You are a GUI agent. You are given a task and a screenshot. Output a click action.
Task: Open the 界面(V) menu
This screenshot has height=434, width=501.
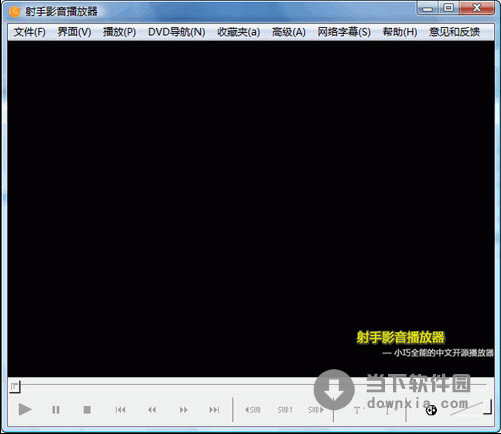[x=74, y=32]
